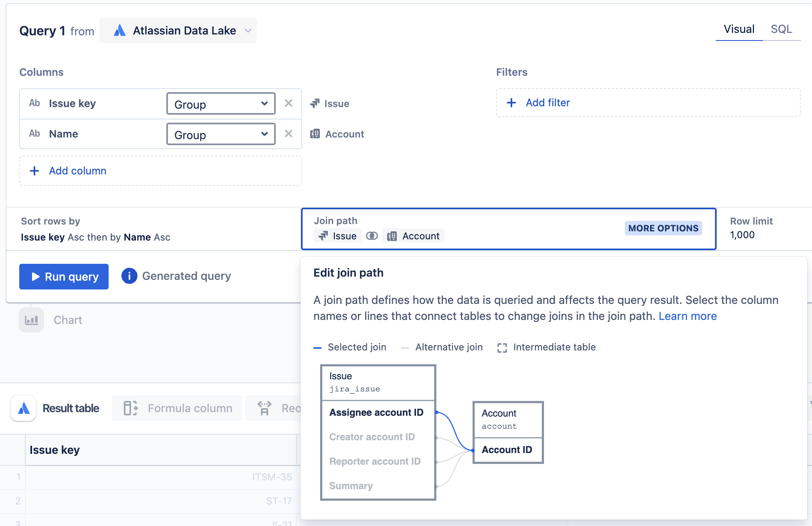This screenshot has height=526, width=812.
Task: Open the Group dropdown for Issue key
Action: click(220, 103)
